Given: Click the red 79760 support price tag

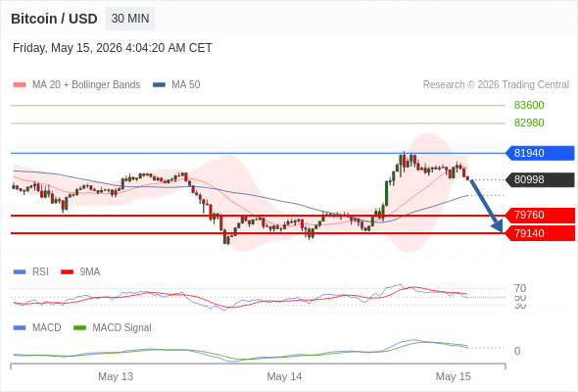Looking at the screenshot, I should (x=540, y=215).
